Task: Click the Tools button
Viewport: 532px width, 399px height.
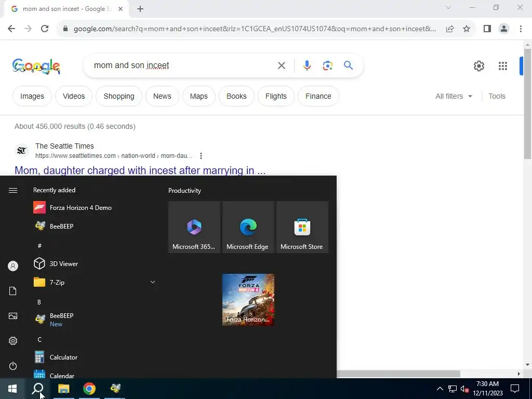Action: [497, 96]
